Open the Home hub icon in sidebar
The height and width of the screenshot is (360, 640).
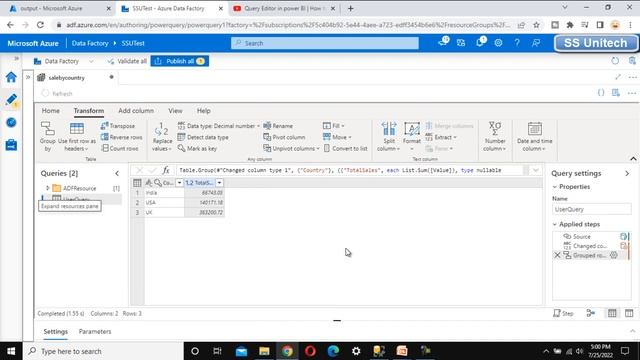click(x=11, y=77)
